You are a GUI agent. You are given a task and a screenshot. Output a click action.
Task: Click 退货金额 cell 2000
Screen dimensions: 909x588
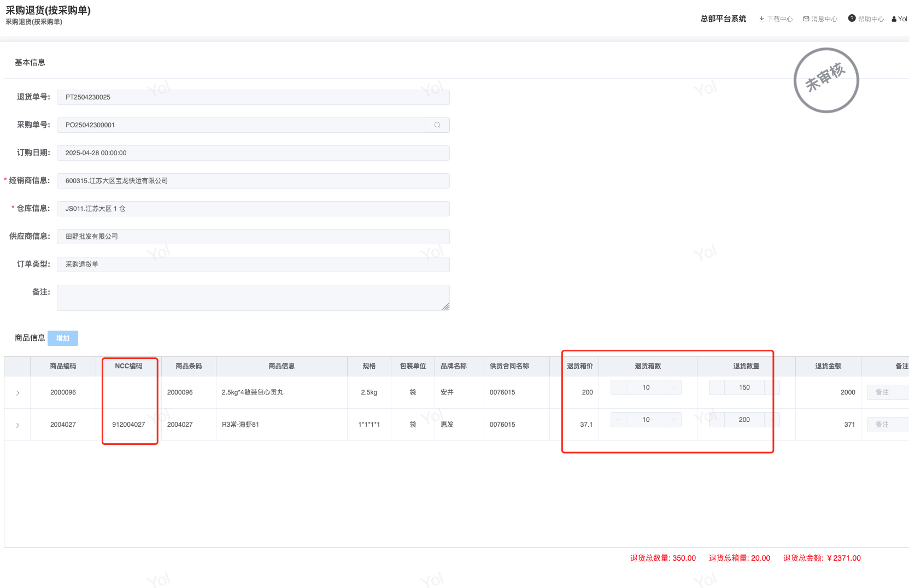point(848,392)
